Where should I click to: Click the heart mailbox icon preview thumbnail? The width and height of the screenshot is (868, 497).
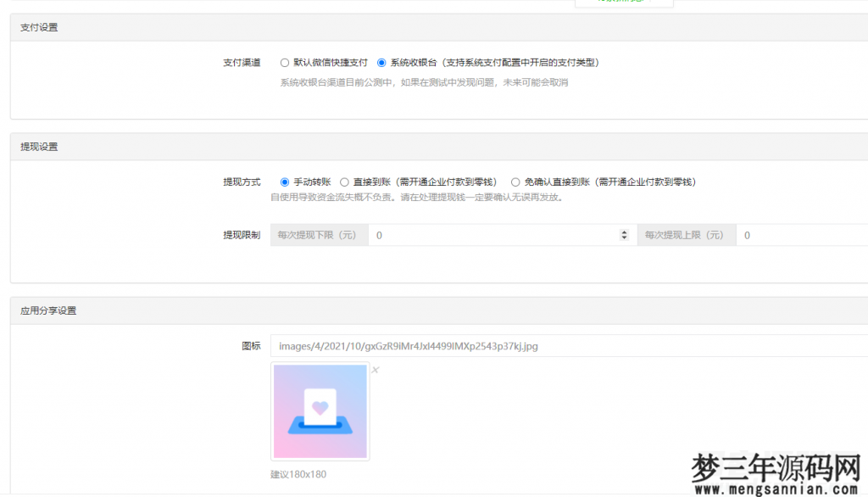[320, 410]
